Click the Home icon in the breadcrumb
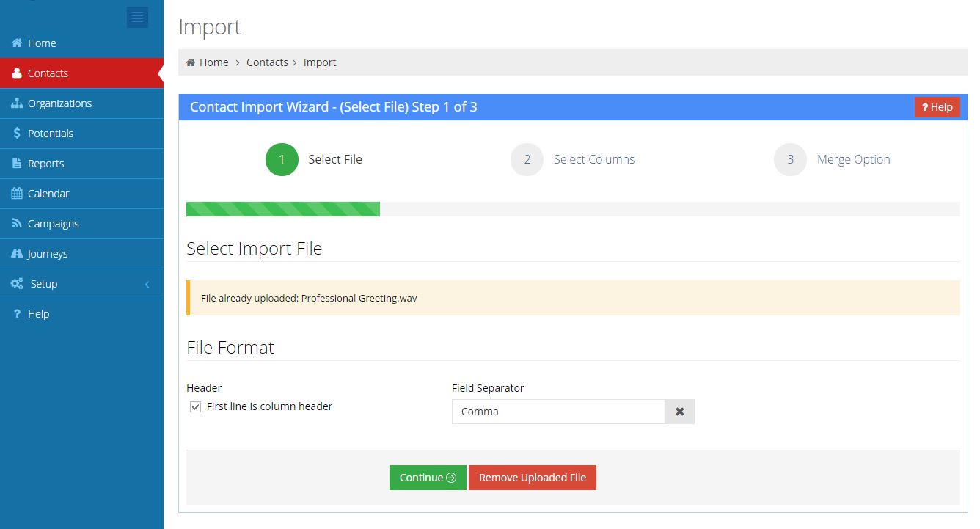 pos(192,62)
